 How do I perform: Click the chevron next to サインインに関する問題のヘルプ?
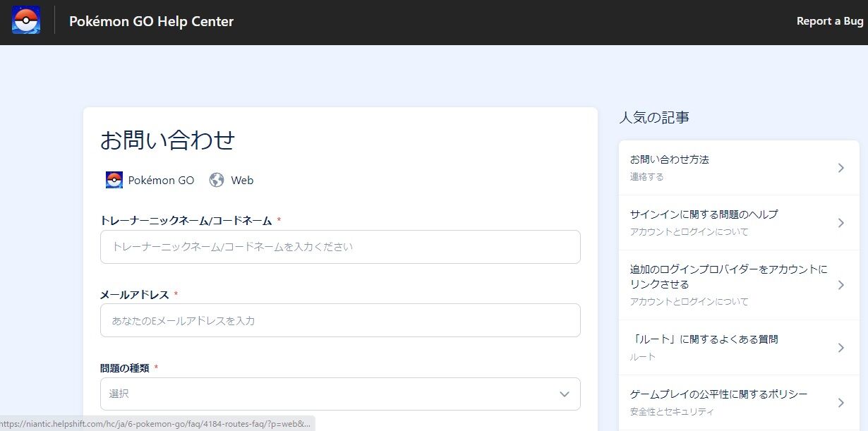840,223
